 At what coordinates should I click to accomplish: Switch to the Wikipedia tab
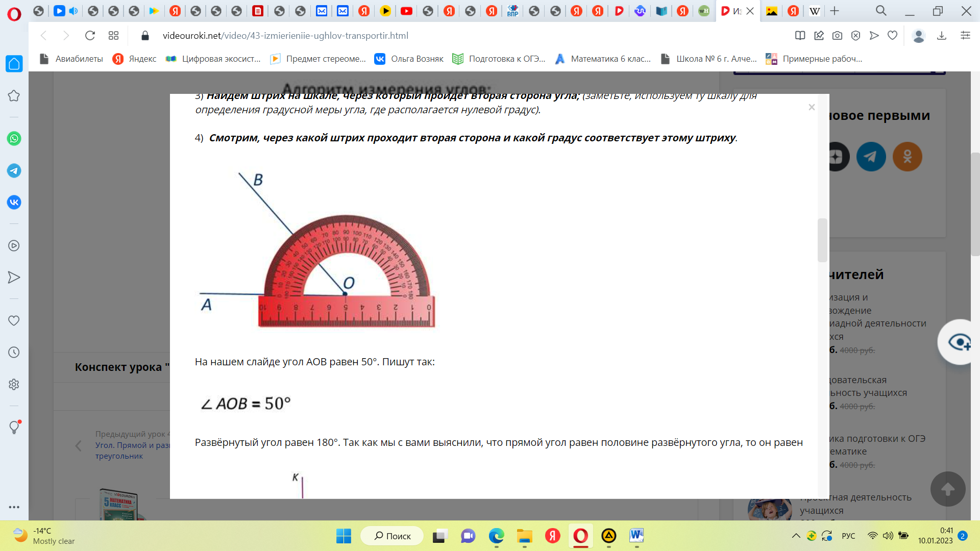(x=815, y=11)
